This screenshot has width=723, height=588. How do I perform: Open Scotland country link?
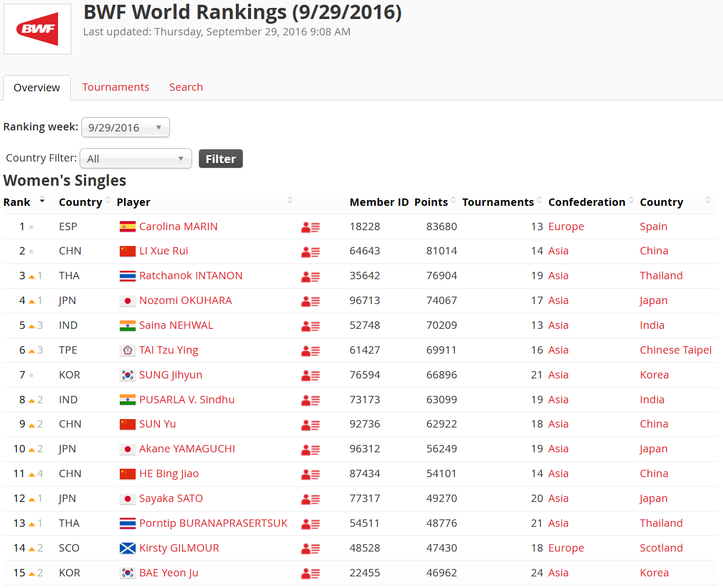(661, 548)
